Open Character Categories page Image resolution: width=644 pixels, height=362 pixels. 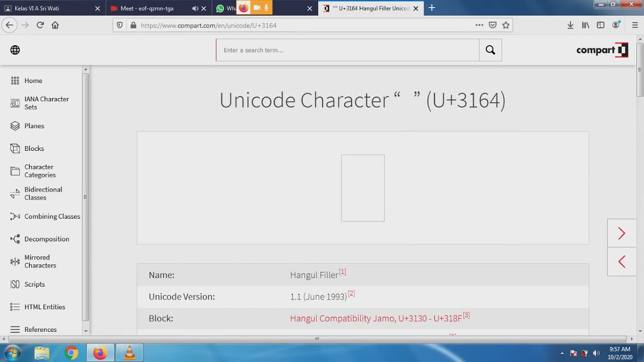pyautogui.click(x=40, y=171)
